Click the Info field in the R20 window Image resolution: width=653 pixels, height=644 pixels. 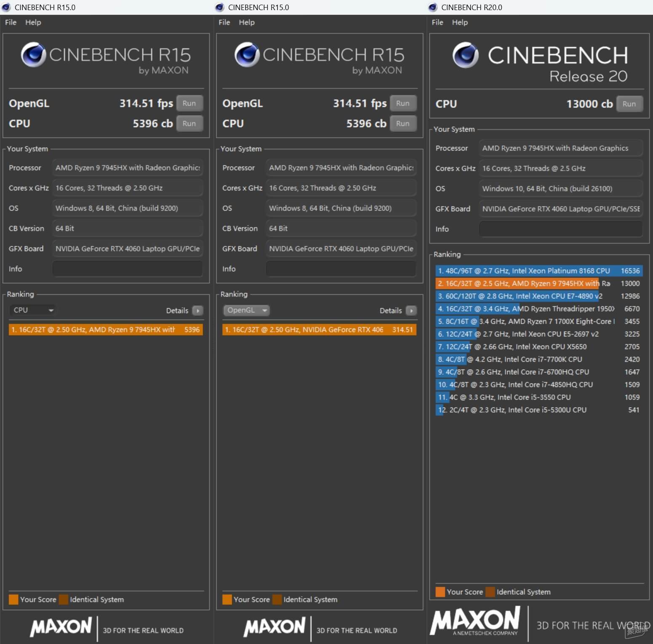561,229
